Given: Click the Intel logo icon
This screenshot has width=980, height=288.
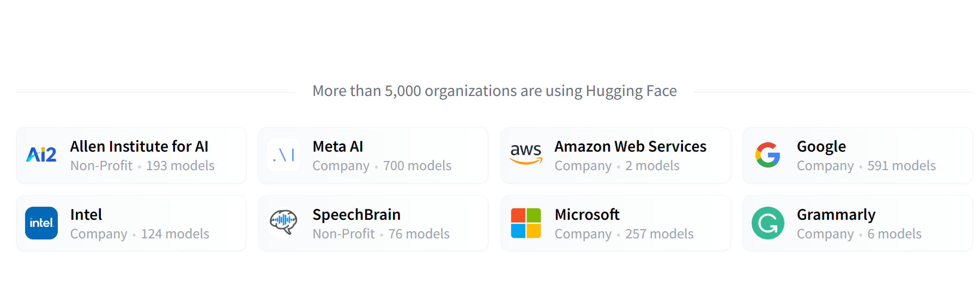Looking at the screenshot, I should tap(41, 223).
